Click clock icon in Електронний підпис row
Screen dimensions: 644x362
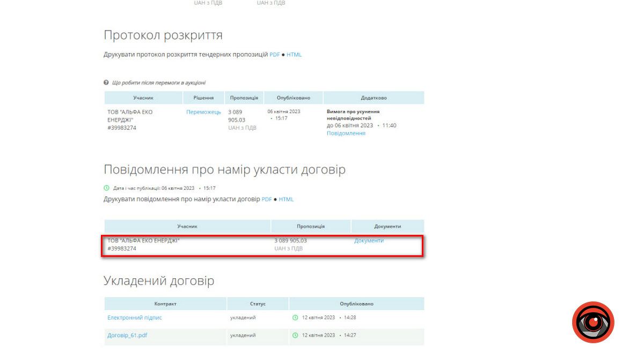click(x=295, y=317)
